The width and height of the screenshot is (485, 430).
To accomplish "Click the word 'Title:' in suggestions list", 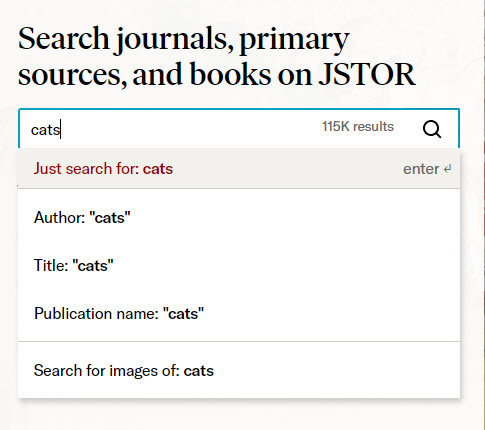I will click(51, 266).
